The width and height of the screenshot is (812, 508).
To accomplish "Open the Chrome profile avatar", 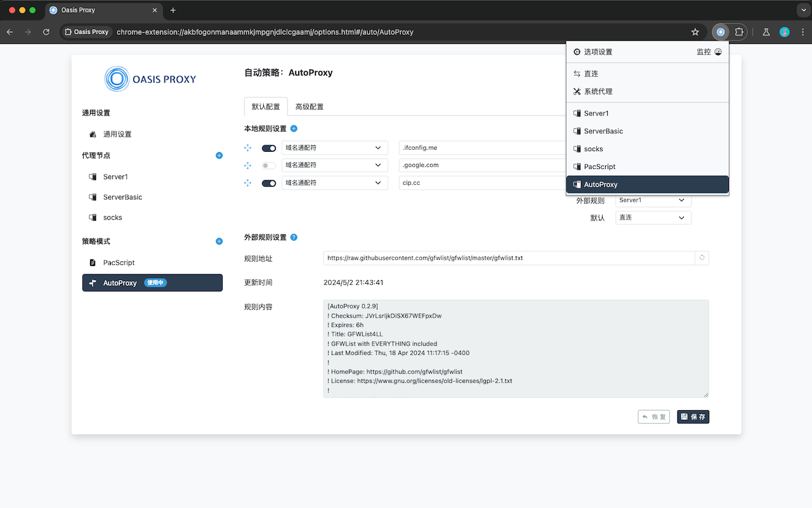I will 785,32.
